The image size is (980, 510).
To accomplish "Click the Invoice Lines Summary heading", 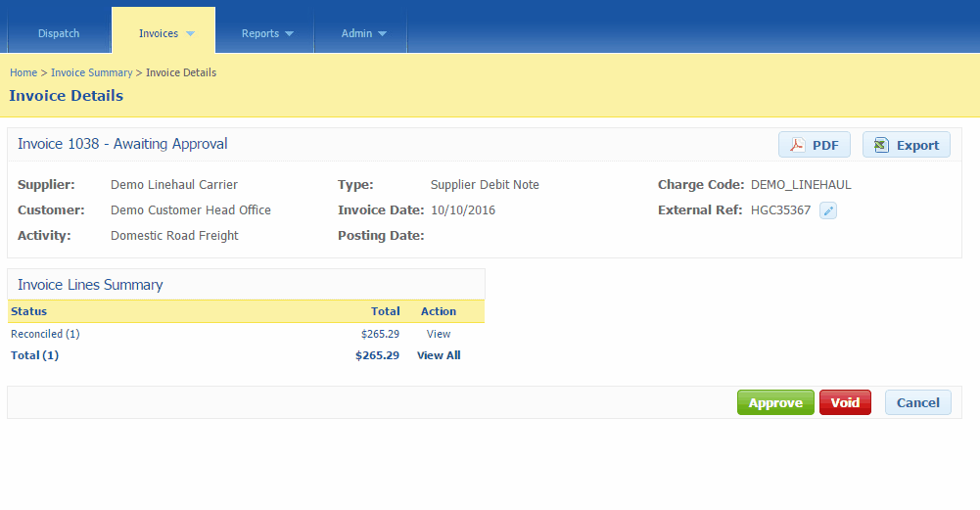I will coord(90,285).
